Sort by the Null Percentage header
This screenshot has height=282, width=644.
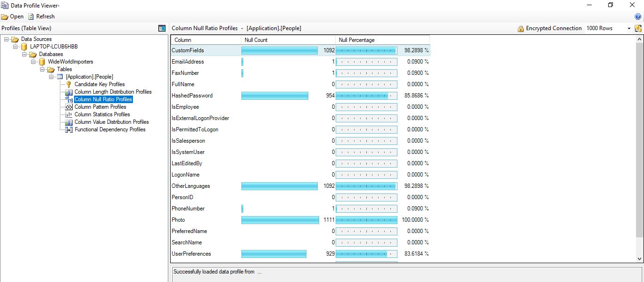(x=382, y=40)
